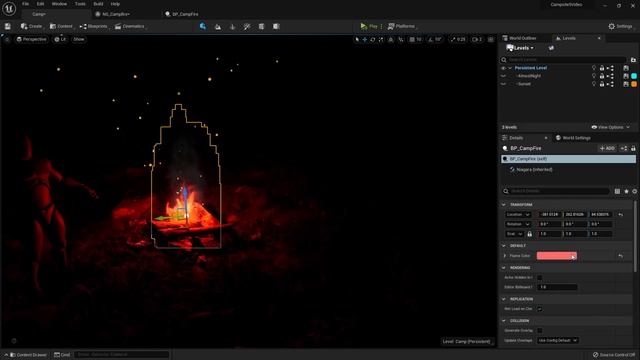Collapse the Transform section
Image resolution: width=640 pixels, height=360 pixels.
[504, 205]
